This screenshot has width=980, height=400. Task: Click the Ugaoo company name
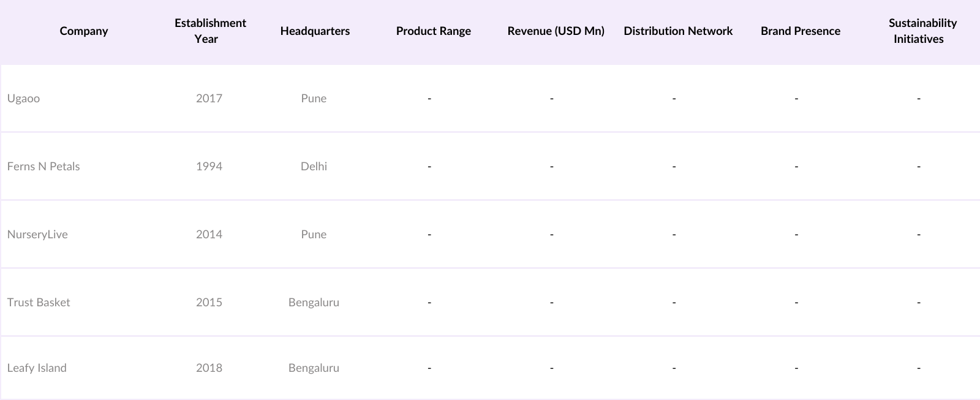(23, 99)
